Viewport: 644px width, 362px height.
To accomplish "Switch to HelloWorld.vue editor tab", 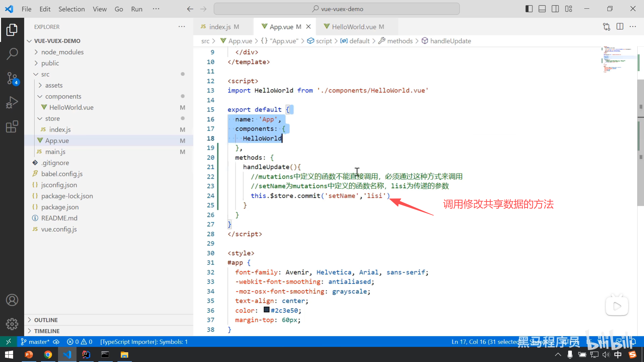I will coord(354,27).
